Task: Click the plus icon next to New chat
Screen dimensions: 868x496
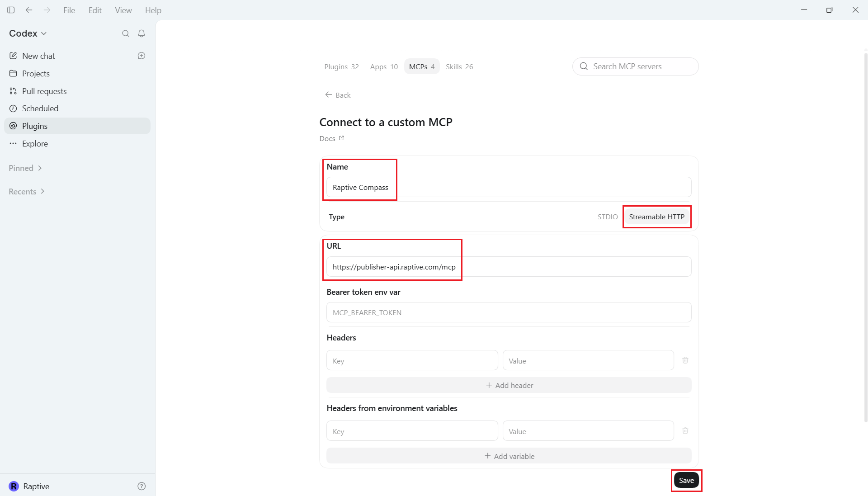Action: (x=142, y=56)
